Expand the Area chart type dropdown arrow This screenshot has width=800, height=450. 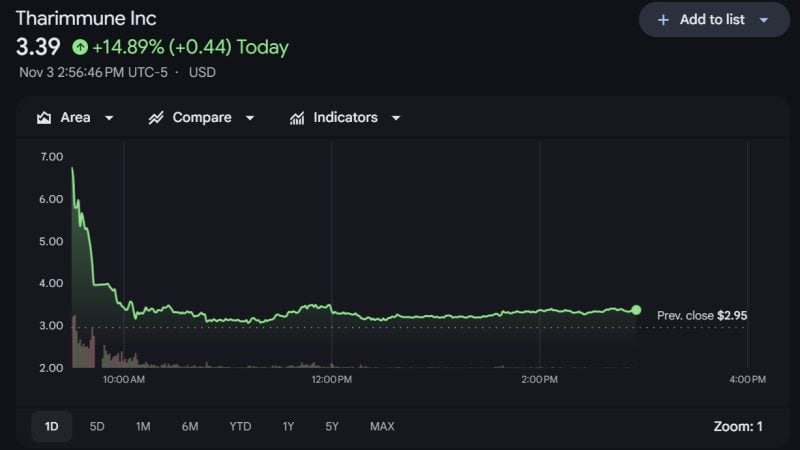click(109, 118)
